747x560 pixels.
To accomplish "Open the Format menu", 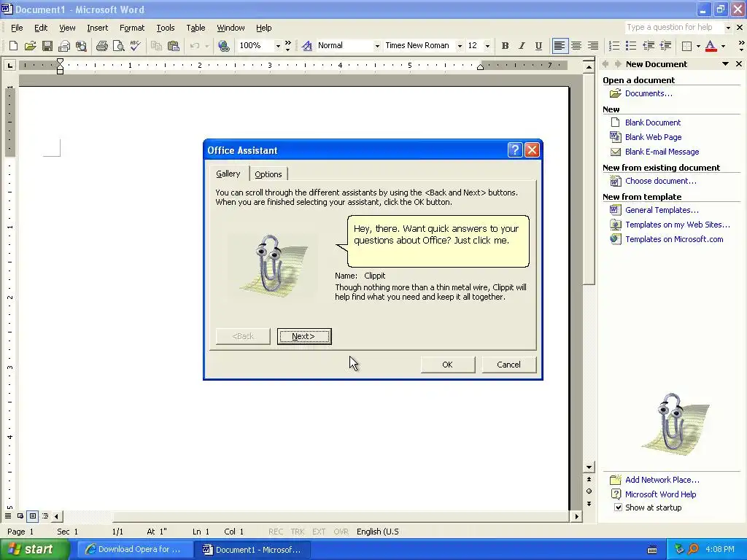I will click(132, 28).
